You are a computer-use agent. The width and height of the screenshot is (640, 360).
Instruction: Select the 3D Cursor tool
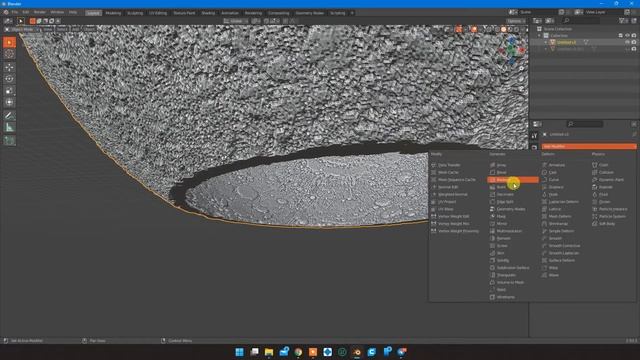[9, 54]
